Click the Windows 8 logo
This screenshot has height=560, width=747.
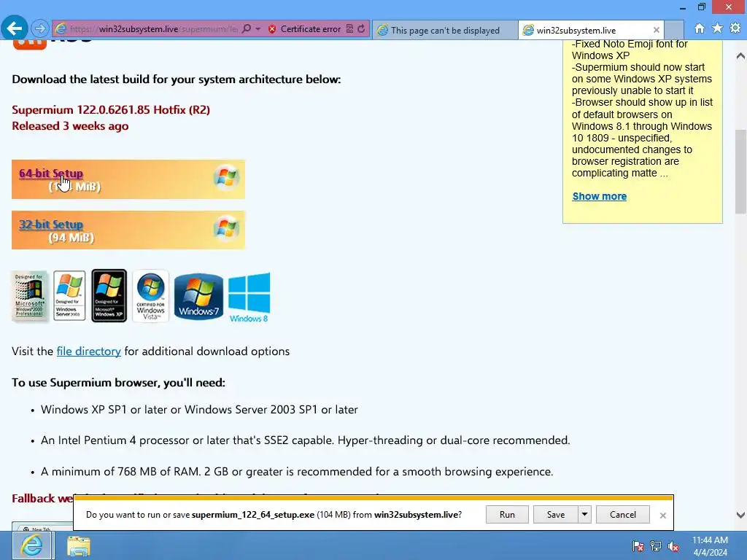pyautogui.click(x=249, y=297)
